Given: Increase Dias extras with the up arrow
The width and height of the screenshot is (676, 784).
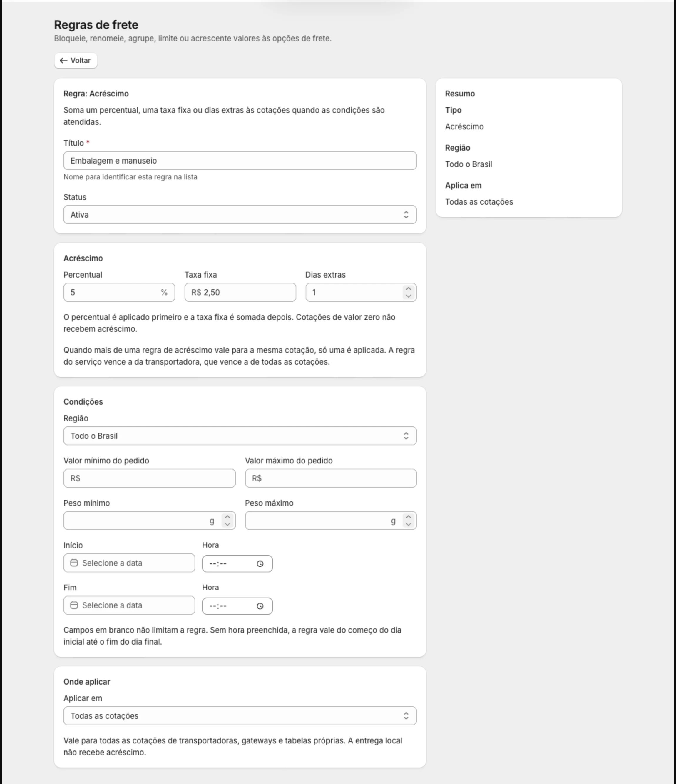Looking at the screenshot, I should 408,289.
